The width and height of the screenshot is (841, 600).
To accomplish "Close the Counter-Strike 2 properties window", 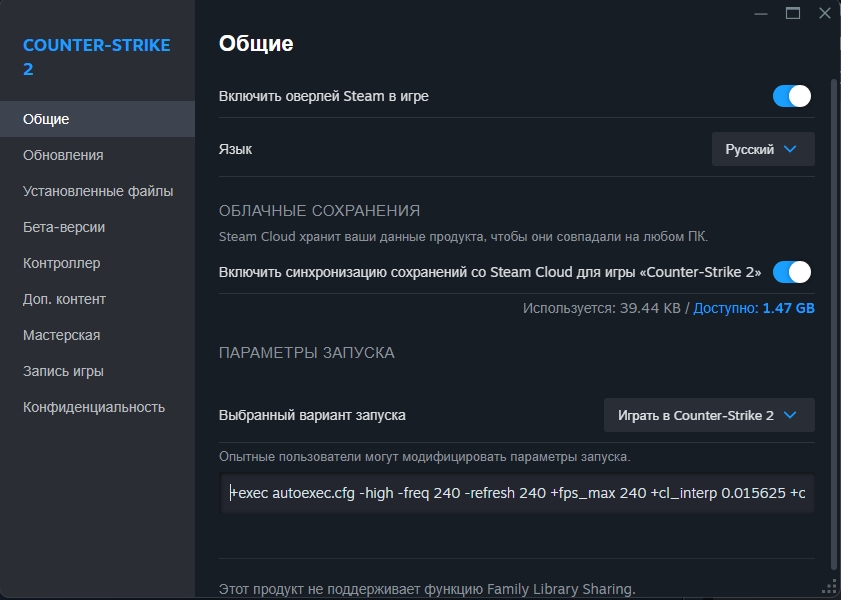I will (x=825, y=13).
